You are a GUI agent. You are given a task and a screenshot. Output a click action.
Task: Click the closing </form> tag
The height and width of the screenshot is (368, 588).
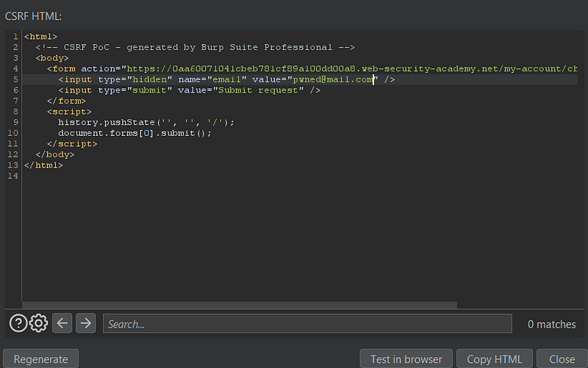click(x=66, y=101)
